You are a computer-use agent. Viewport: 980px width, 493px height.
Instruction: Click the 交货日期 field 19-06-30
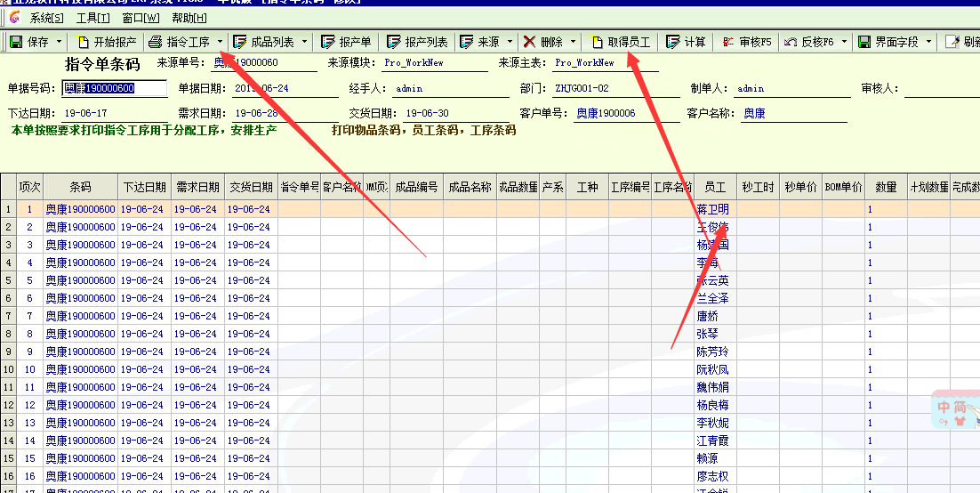tap(455, 113)
